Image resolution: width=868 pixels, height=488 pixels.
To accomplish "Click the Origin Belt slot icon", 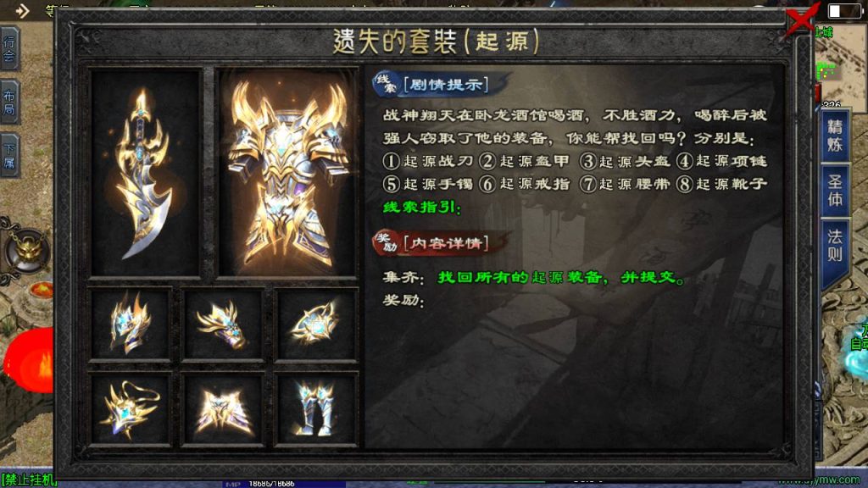I will pyautogui.click(x=223, y=409).
